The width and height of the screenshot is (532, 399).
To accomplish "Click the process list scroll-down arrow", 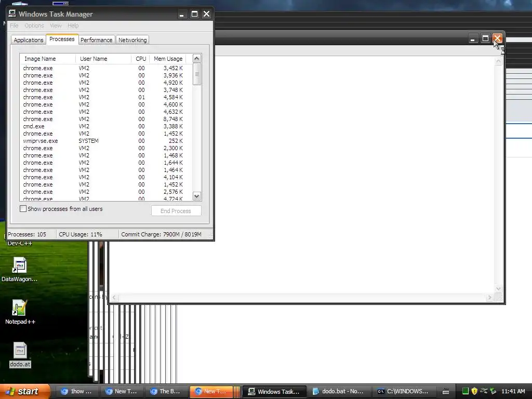I will click(x=197, y=196).
